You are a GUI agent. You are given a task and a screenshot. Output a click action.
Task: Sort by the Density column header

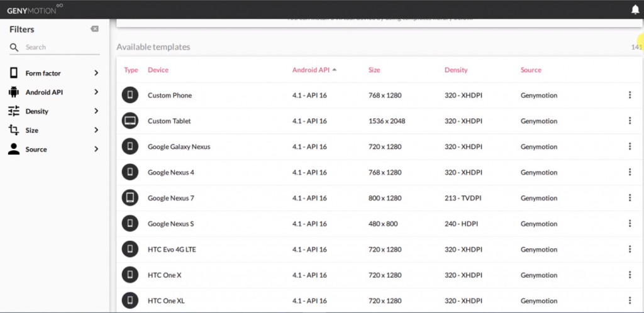click(x=456, y=70)
